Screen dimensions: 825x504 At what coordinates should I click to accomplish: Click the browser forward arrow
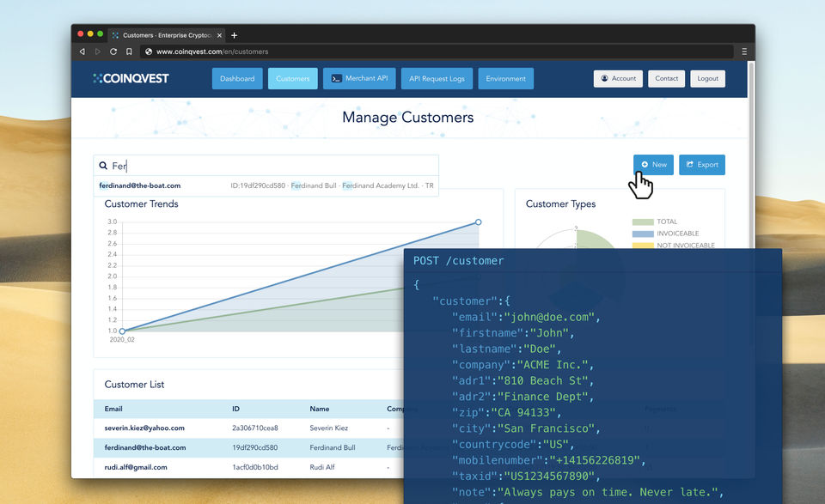click(97, 52)
